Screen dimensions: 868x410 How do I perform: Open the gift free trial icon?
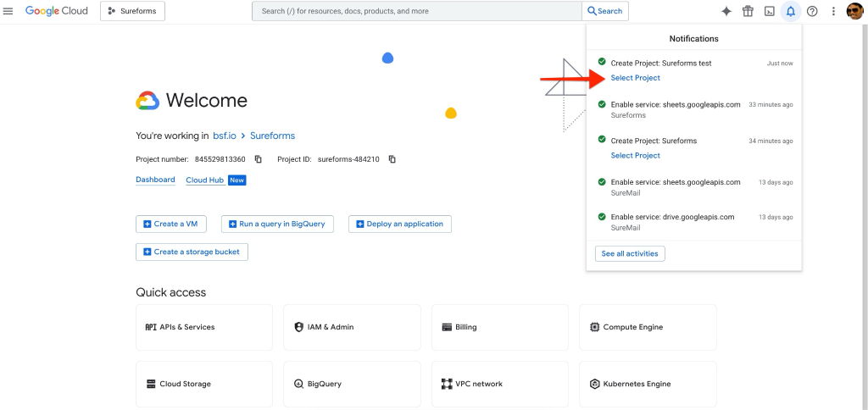click(748, 11)
